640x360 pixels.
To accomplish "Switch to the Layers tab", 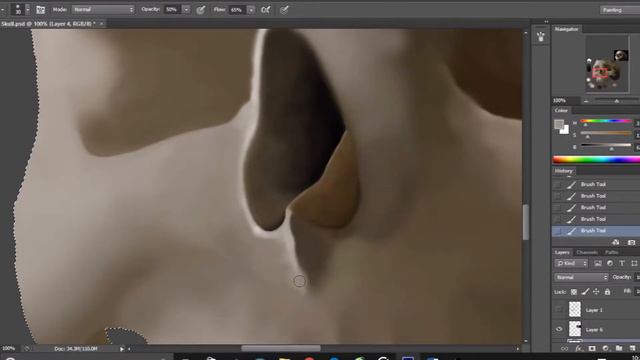I will tap(562, 252).
